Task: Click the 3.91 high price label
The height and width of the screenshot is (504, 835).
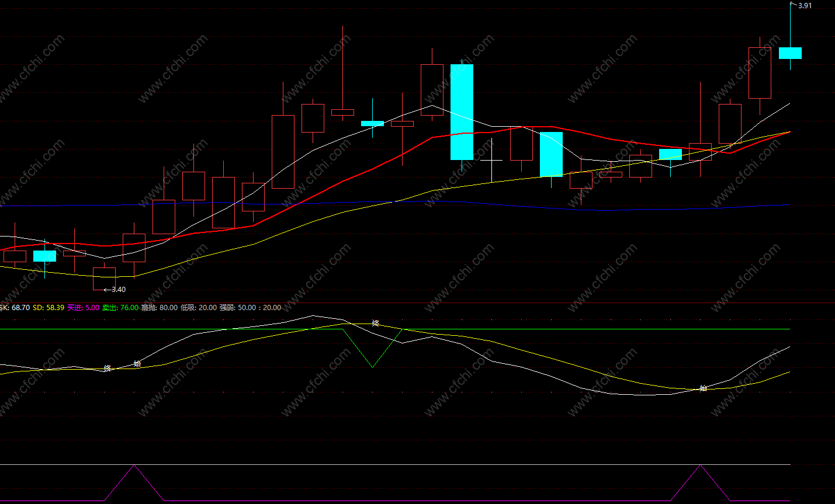Action: (805, 6)
